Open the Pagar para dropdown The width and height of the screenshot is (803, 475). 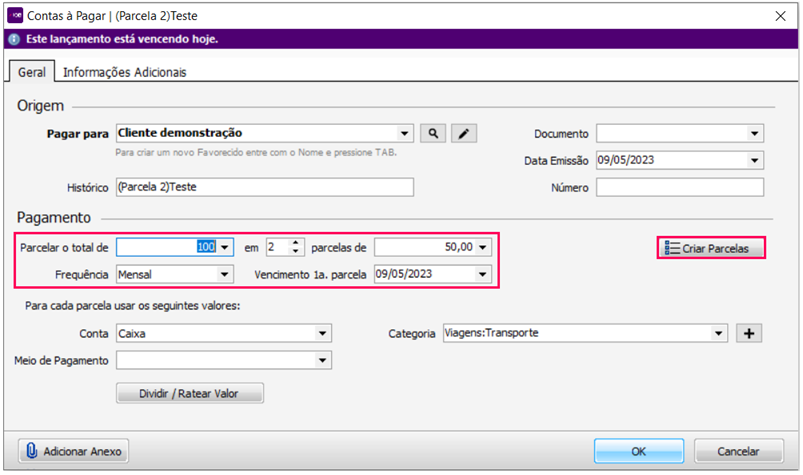coord(404,133)
